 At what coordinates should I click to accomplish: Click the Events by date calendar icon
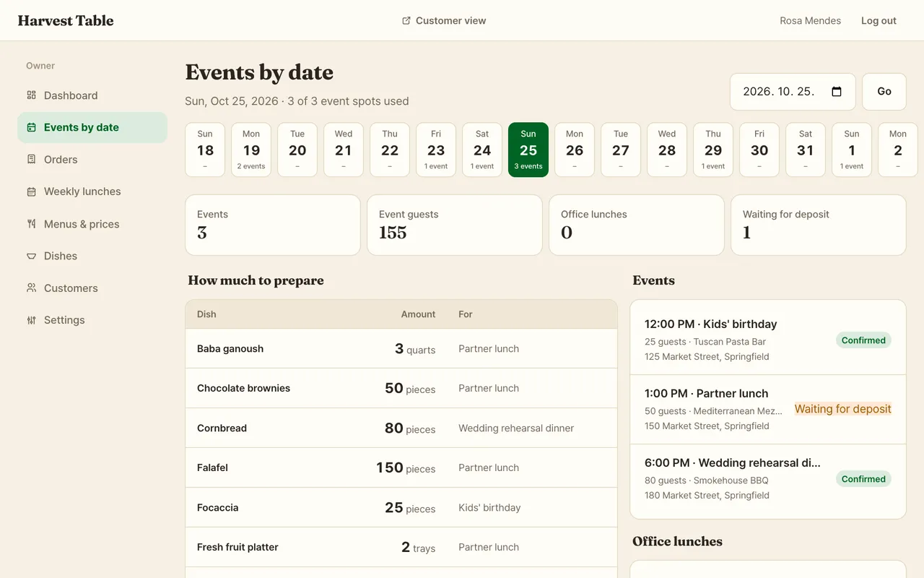click(31, 127)
